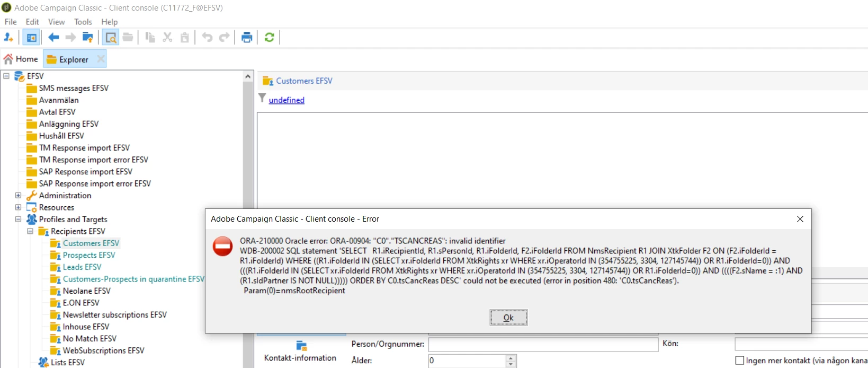Toggle the explorer tree panel toolbar icon
Image resolution: width=868 pixels, height=368 pixels.
coord(31,37)
